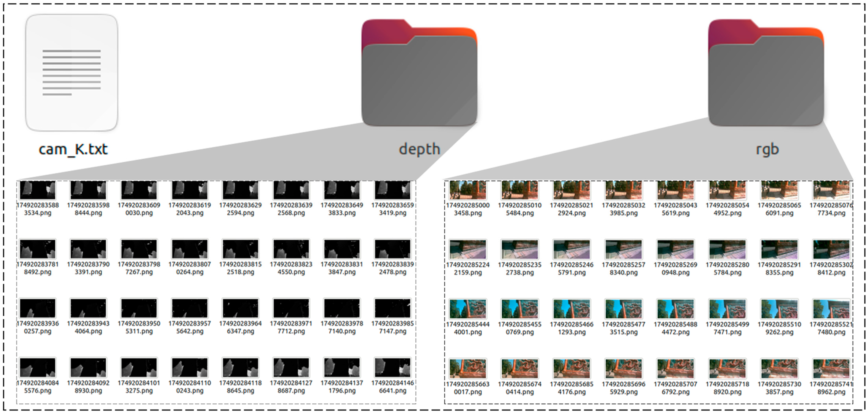Select rgb file 1749202856630017.png

tap(468, 369)
